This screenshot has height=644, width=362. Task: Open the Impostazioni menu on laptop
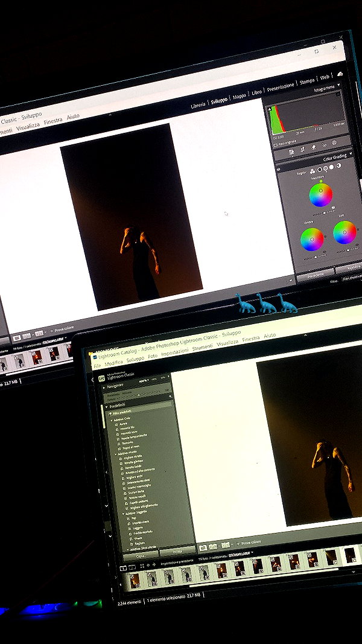pyautogui.click(x=175, y=352)
